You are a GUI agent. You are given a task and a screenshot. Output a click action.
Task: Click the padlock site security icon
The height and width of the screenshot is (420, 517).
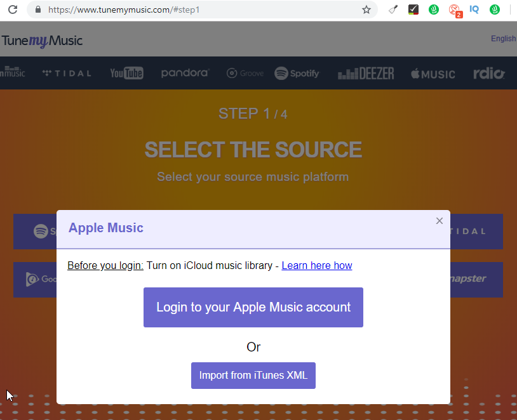pyautogui.click(x=38, y=10)
